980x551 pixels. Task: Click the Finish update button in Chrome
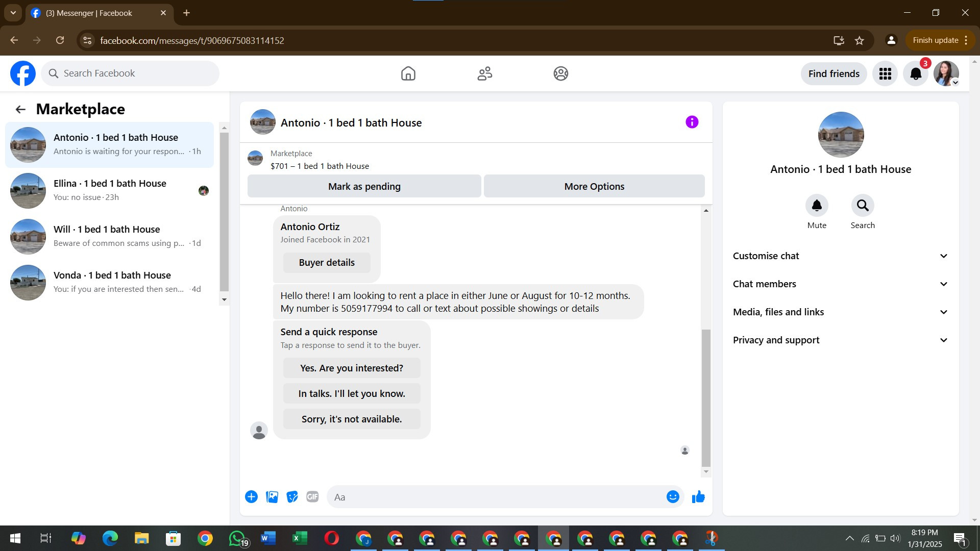click(940, 40)
